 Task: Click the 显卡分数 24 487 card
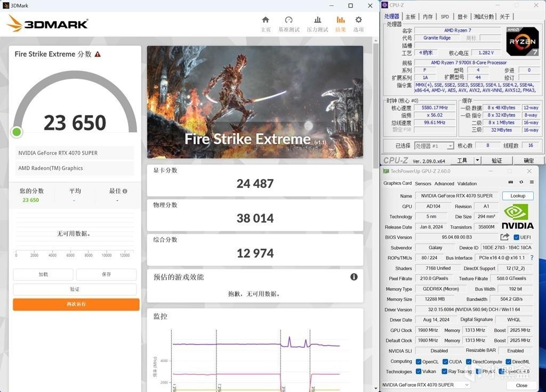tap(255, 181)
